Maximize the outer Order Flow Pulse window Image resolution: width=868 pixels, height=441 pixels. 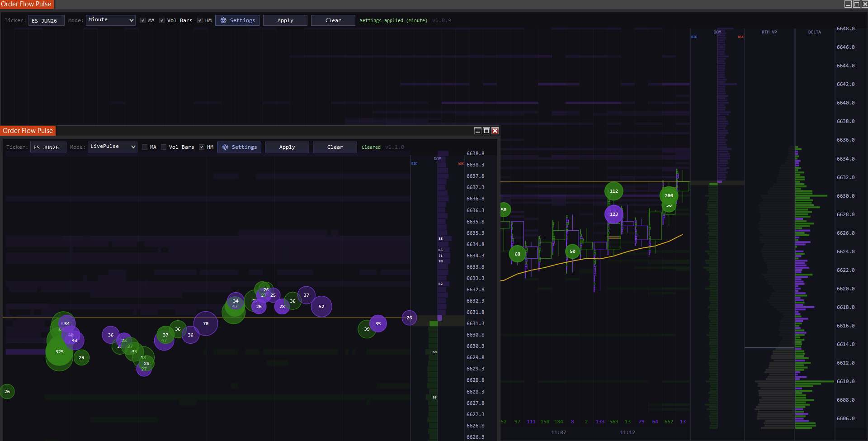856,4
